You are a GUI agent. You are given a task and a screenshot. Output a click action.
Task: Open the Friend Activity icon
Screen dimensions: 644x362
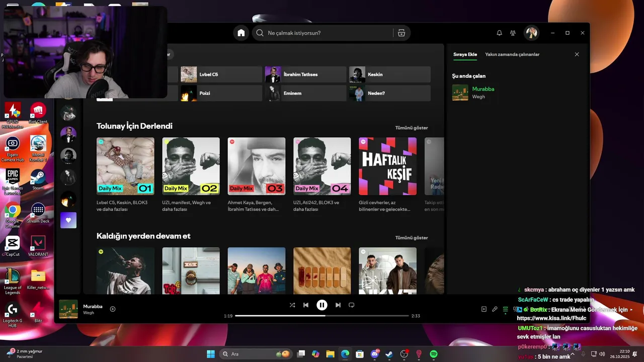click(x=513, y=33)
